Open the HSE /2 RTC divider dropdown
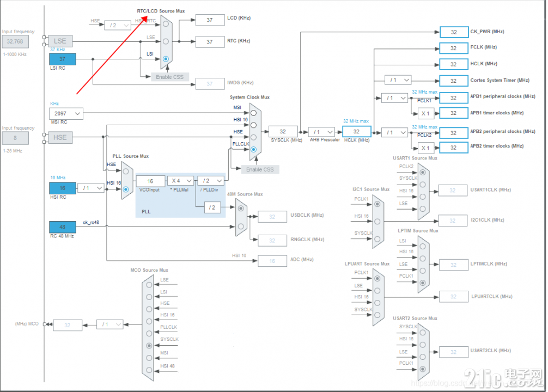 118,25
